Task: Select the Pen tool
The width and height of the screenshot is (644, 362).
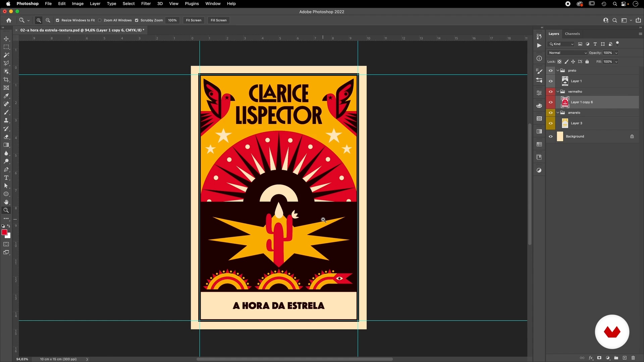Action: click(x=6, y=170)
